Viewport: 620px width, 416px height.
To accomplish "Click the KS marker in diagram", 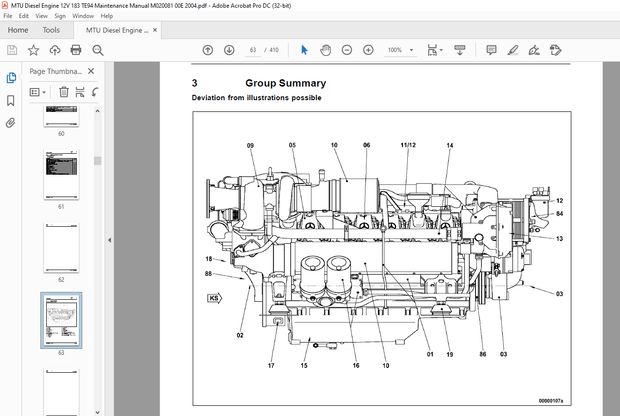I will coord(215,298).
